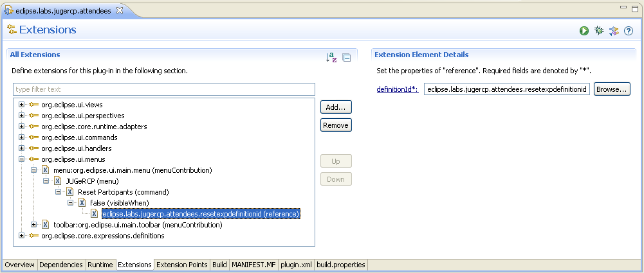Image resolution: width=644 pixels, height=273 pixels.
Task: Switch to the MANIFEST.MF tab
Action: (253, 265)
